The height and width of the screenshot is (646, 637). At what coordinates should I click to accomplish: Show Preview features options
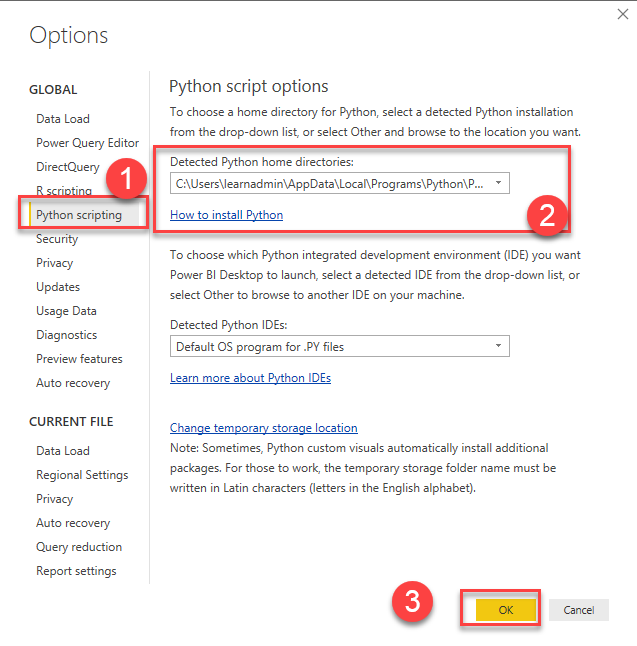click(80, 359)
